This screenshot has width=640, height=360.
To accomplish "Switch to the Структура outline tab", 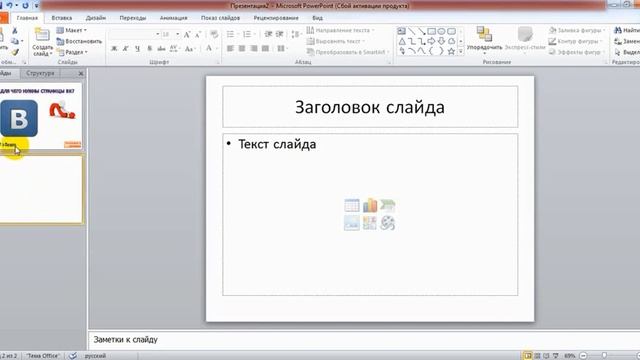I will point(40,73).
